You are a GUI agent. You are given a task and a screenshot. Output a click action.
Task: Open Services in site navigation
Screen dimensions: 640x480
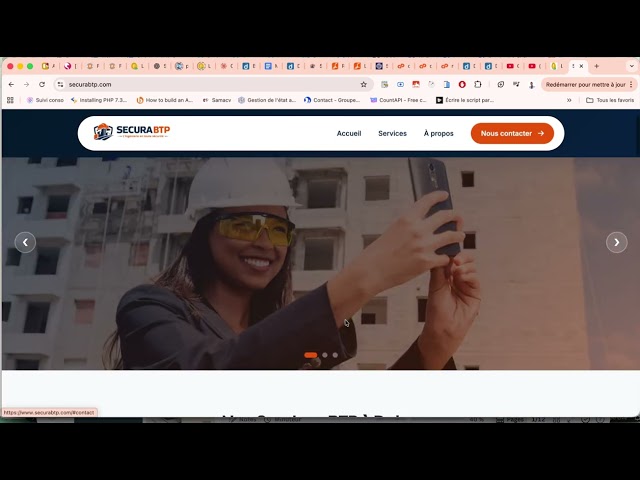392,133
